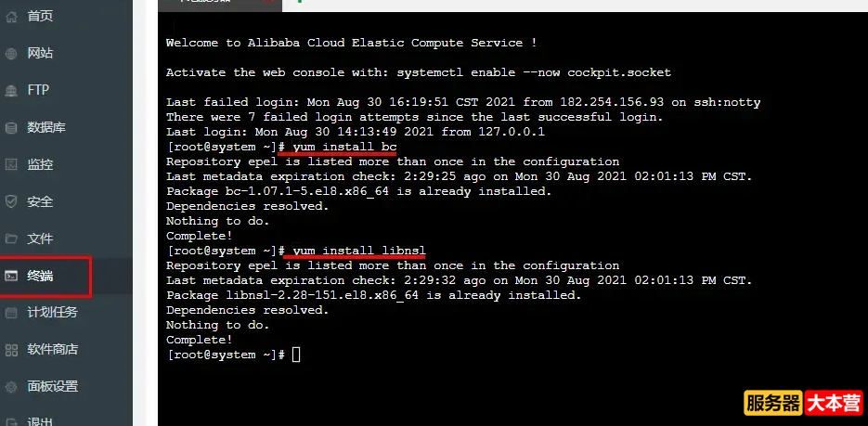Click the monitor icon for 监控

click(x=11, y=164)
